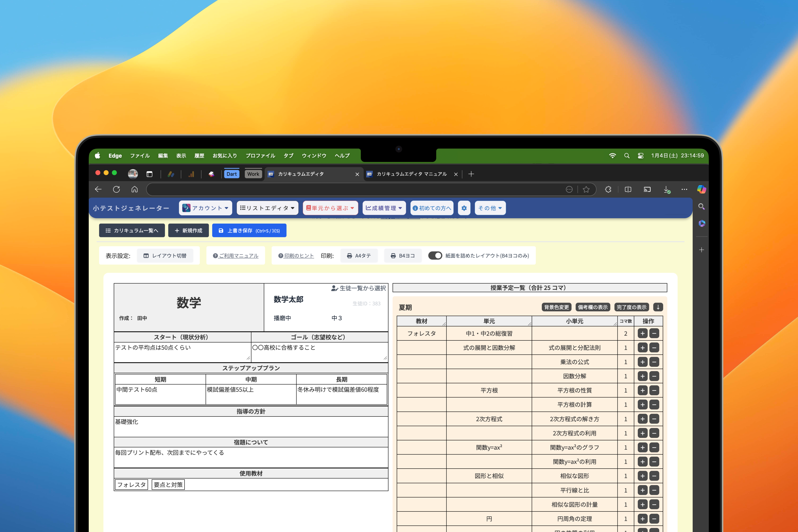798x532 pixels.
Task: Toggle 紙面を詰めたレイアウト switch
Action: click(435, 255)
